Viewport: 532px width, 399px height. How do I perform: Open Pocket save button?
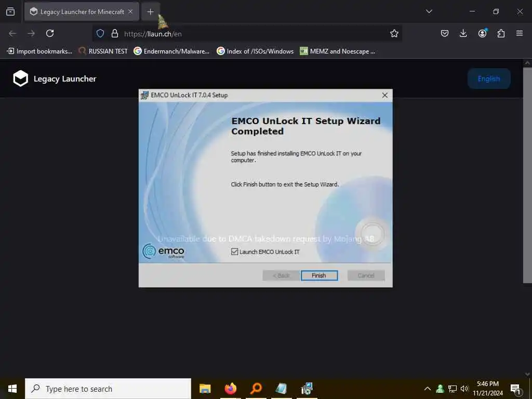pyautogui.click(x=445, y=33)
